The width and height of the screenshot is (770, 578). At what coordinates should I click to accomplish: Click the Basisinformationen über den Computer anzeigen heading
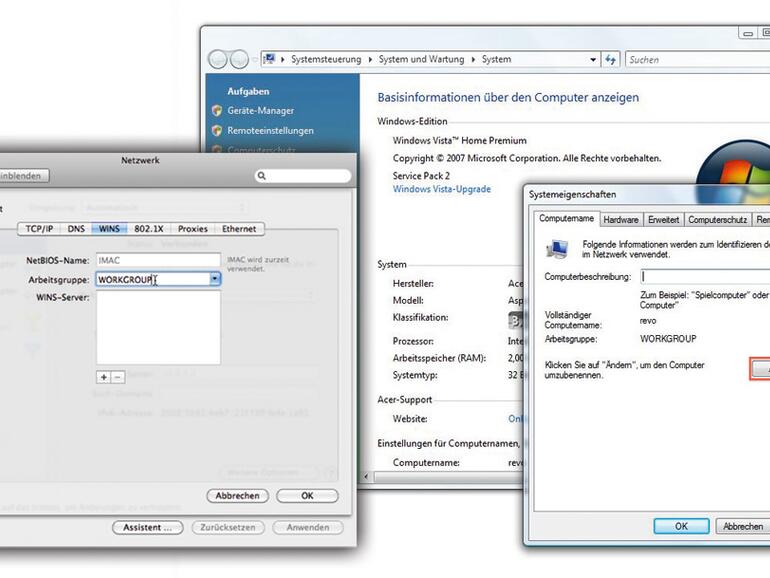508,97
